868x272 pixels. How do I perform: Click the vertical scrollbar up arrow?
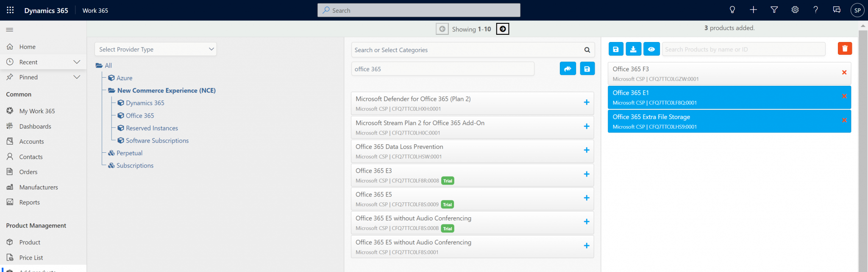point(863,26)
